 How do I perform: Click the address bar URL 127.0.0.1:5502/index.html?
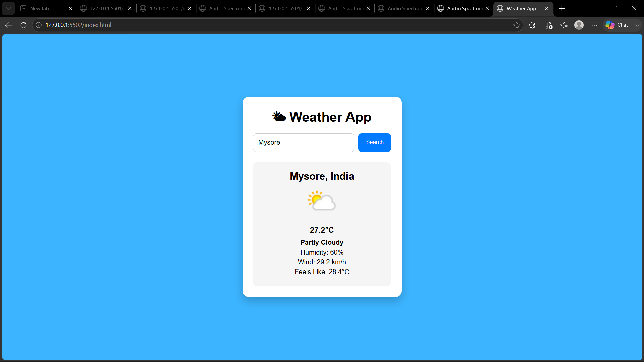(x=78, y=25)
